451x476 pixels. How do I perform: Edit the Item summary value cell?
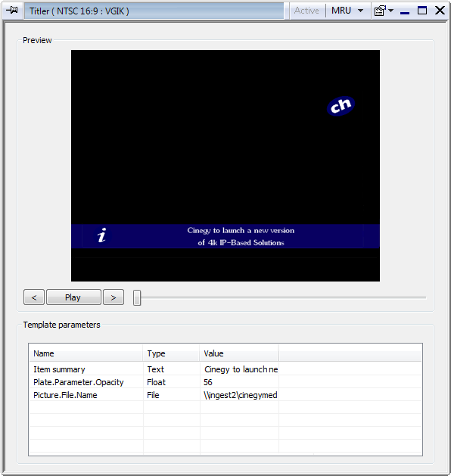tap(239, 369)
